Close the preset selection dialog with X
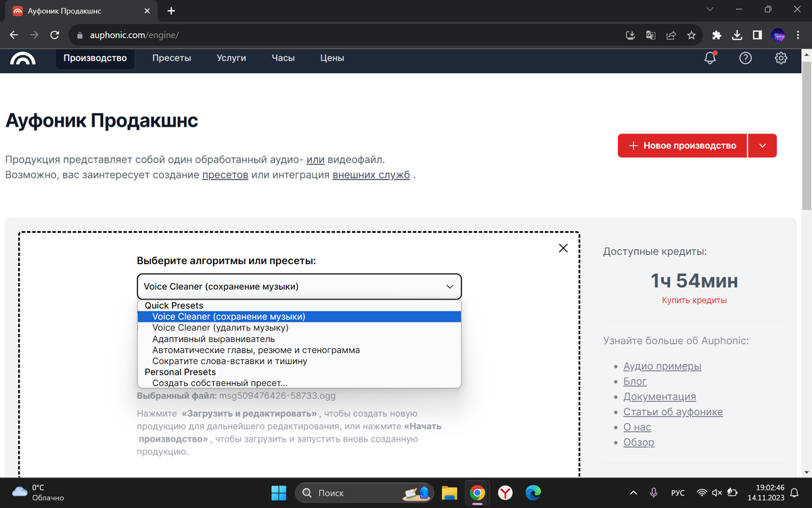The height and width of the screenshot is (508, 812). (x=563, y=248)
